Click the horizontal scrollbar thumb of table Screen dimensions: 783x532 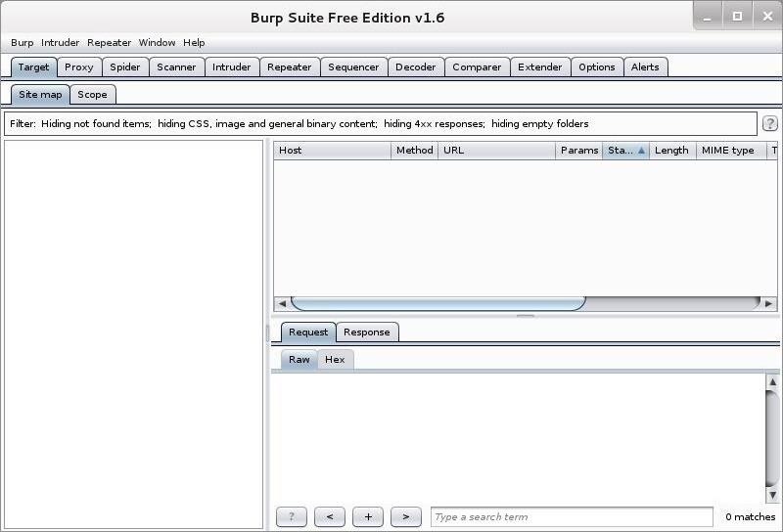(438, 303)
